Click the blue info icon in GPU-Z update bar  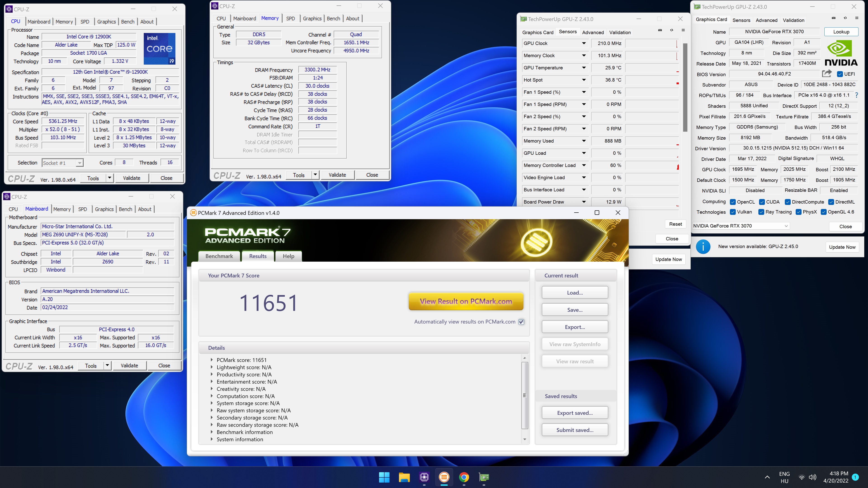click(x=703, y=247)
